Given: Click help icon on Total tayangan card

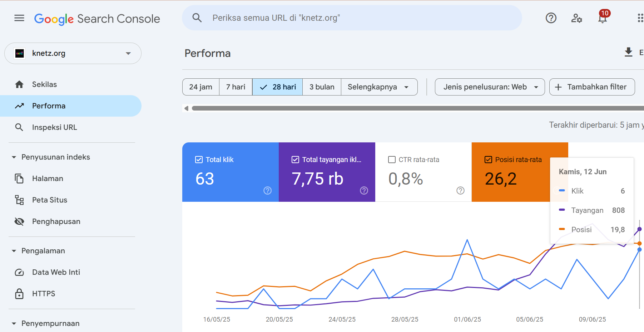Looking at the screenshot, I should [364, 191].
